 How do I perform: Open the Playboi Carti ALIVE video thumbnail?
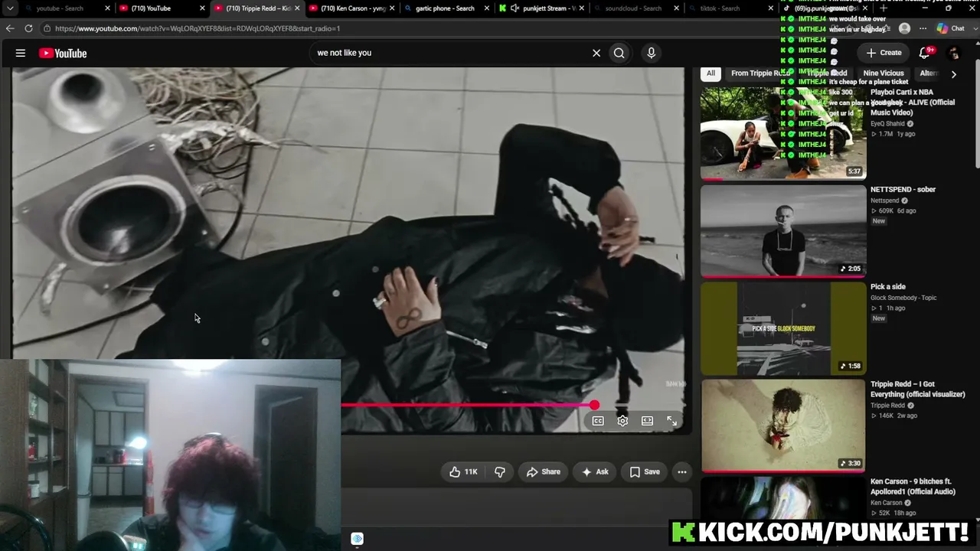[x=783, y=133]
